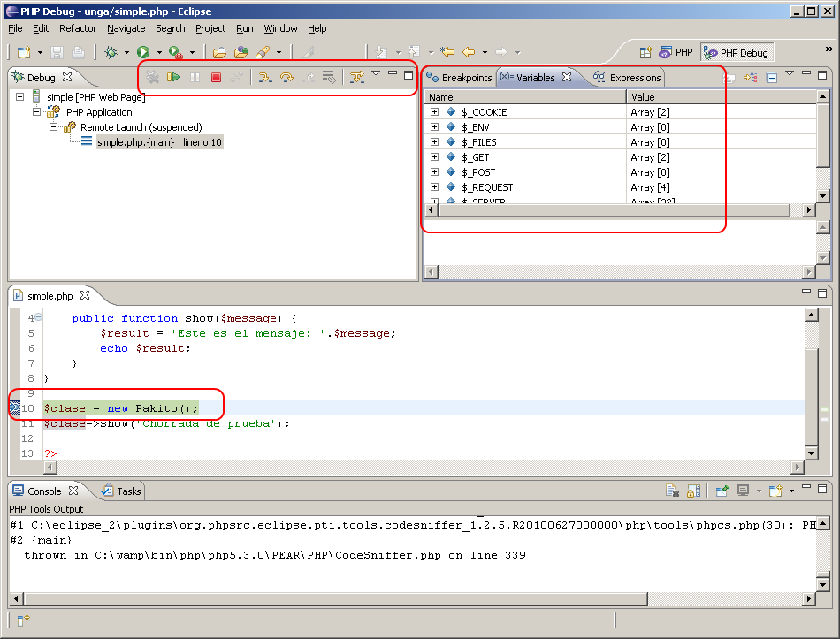
Task: Open the Run menu
Action: 244,28
